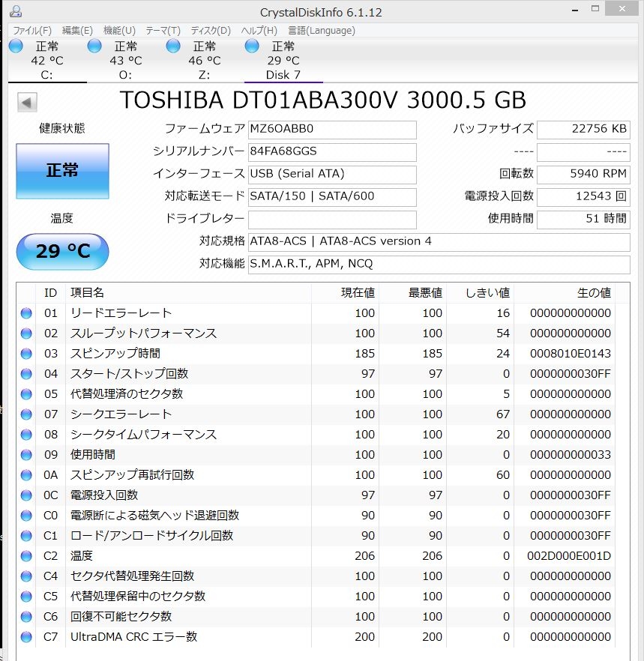This screenshot has height=661, width=644.
Task: Click the empty ドライブレター field
Action: click(x=332, y=219)
